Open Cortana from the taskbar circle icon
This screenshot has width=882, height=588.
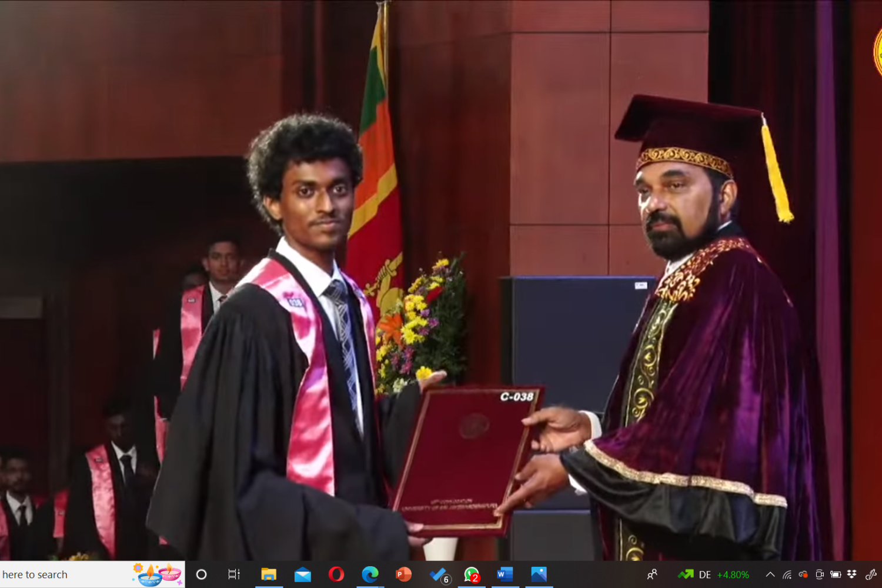point(201,574)
